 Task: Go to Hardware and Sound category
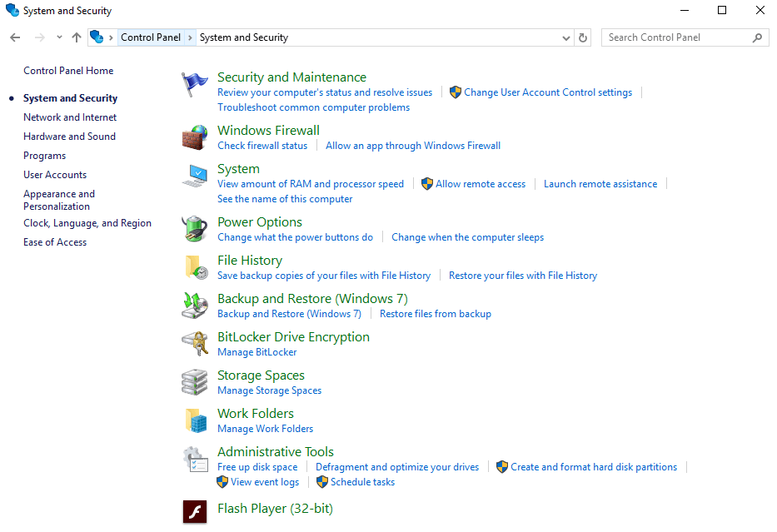pos(69,137)
